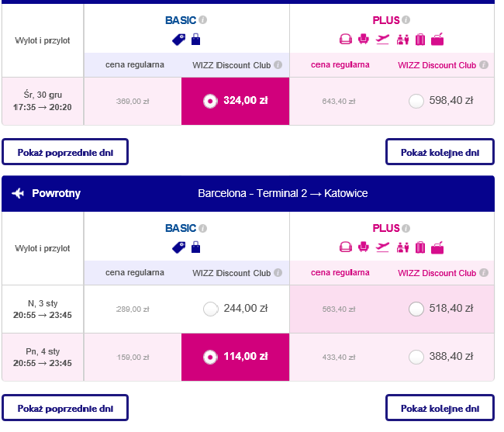This screenshot has width=504, height=432.
Task: Select the 244,00 zł fare for 3 sty
Action: (x=211, y=309)
